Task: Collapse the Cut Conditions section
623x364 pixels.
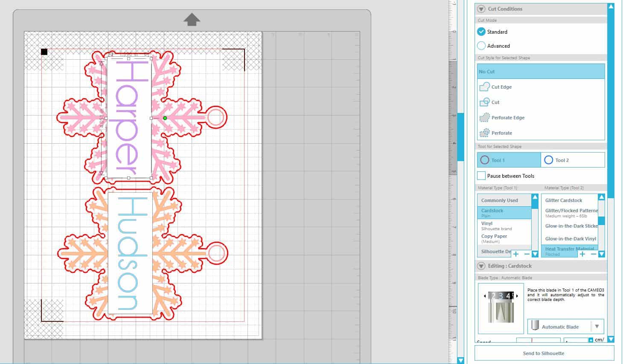Action: pyautogui.click(x=481, y=9)
